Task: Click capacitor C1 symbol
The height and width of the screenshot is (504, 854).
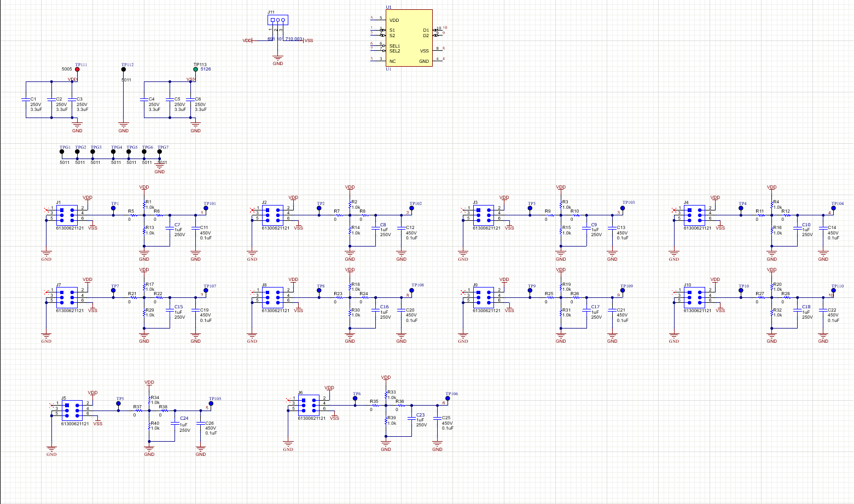Action: (x=26, y=99)
